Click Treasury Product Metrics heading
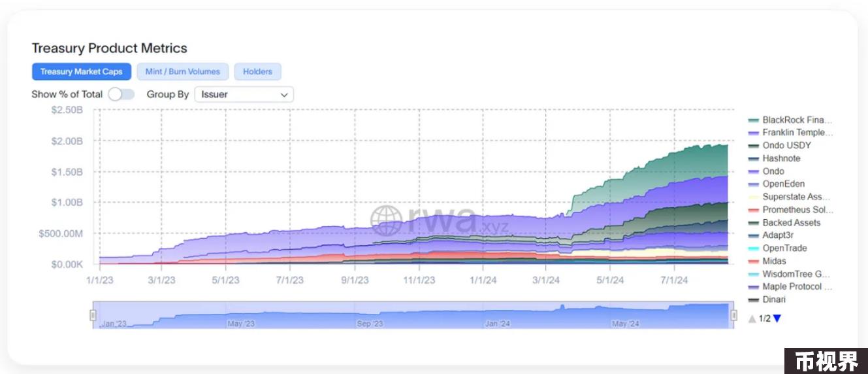 110,48
